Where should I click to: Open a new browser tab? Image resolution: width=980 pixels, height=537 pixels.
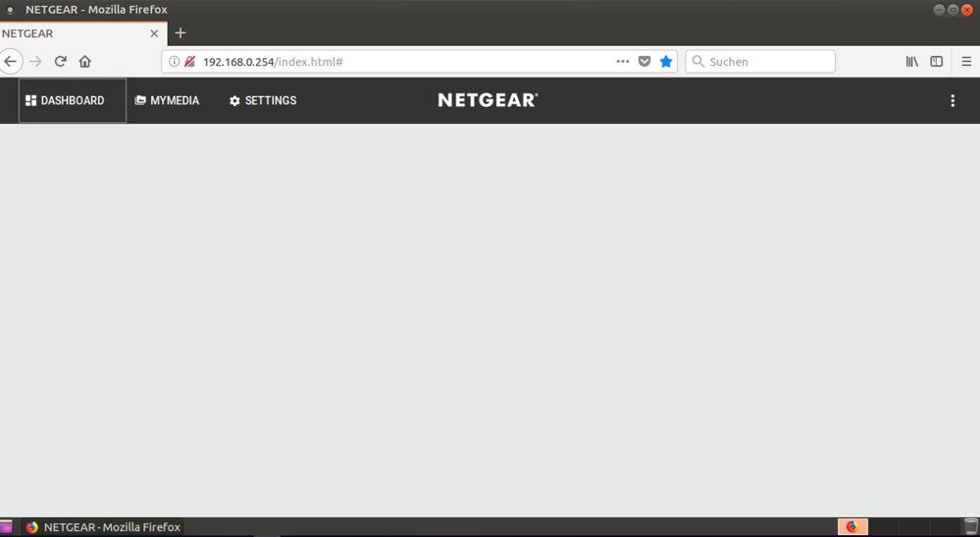pos(181,32)
